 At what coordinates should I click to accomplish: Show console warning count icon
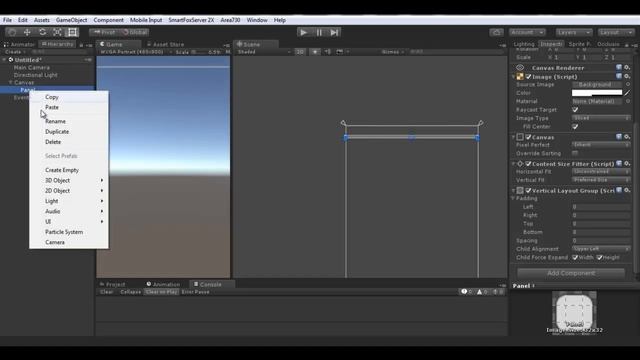[x=483, y=292]
